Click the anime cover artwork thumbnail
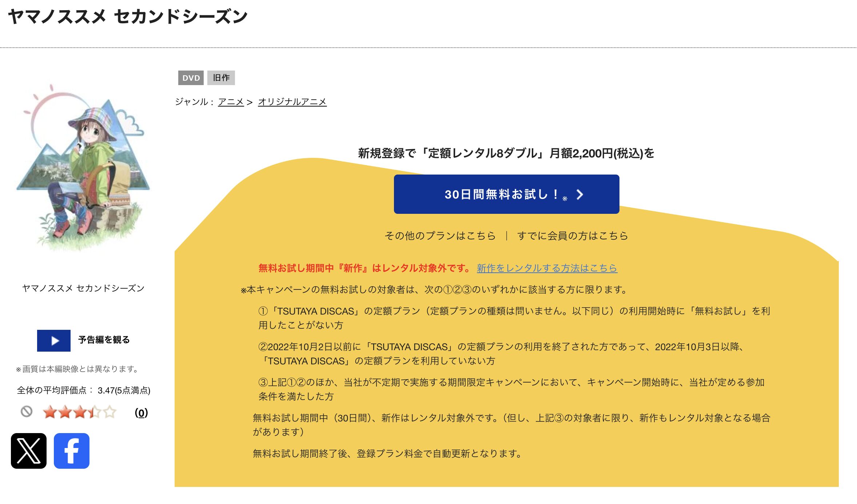Image resolution: width=857 pixels, height=504 pixels. (83, 167)
